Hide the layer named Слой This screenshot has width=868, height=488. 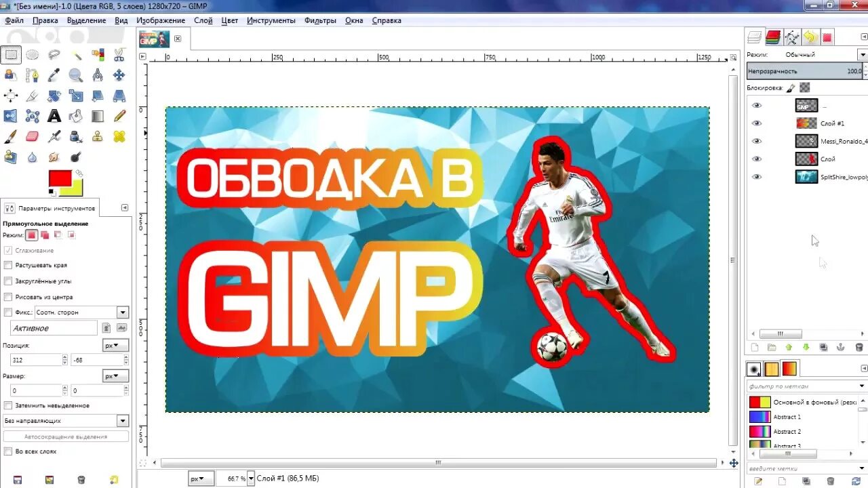(757, 159)
